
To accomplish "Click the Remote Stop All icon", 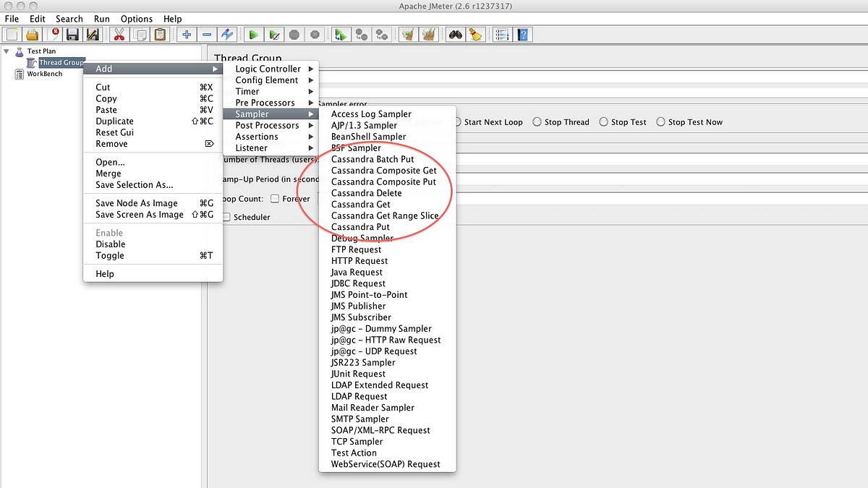I will pos(362,34).
